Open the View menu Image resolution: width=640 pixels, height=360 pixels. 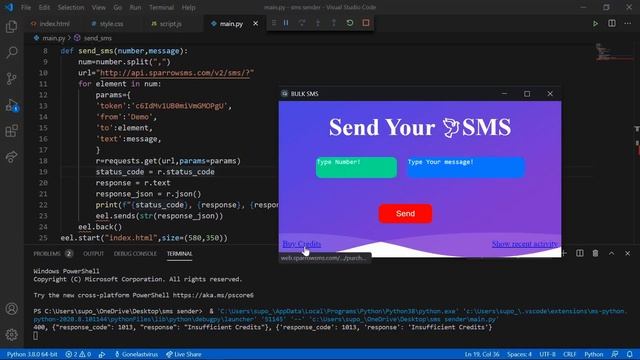coord(98,7)
